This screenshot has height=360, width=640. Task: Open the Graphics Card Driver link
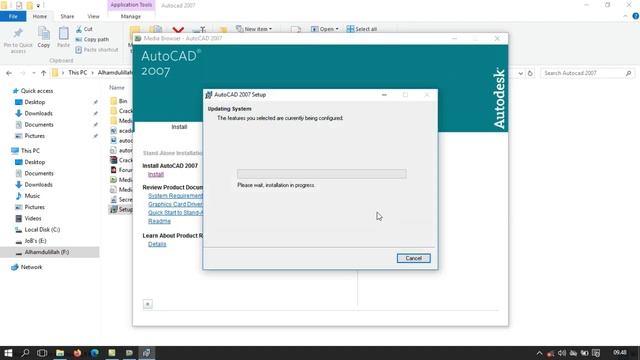175,204
